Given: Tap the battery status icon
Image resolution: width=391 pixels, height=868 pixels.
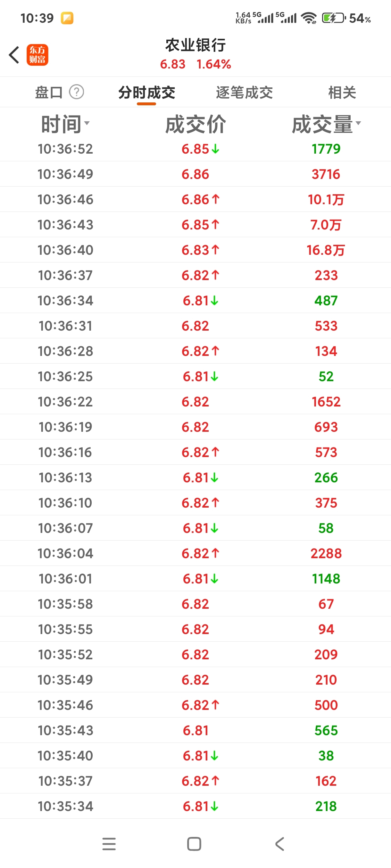Looking at the screenshot, I should [334, 18].
